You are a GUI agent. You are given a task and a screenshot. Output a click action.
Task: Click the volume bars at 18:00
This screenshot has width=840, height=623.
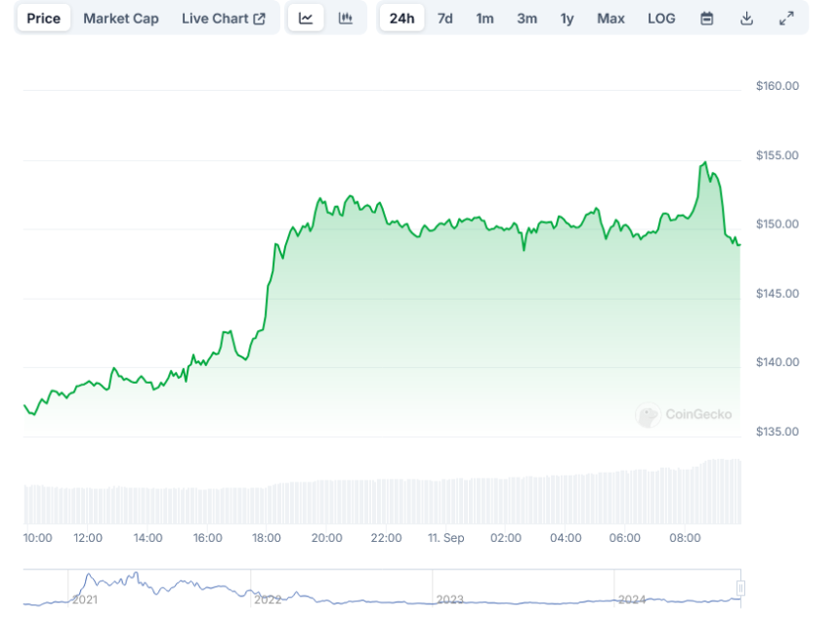(x=267, y=503)
